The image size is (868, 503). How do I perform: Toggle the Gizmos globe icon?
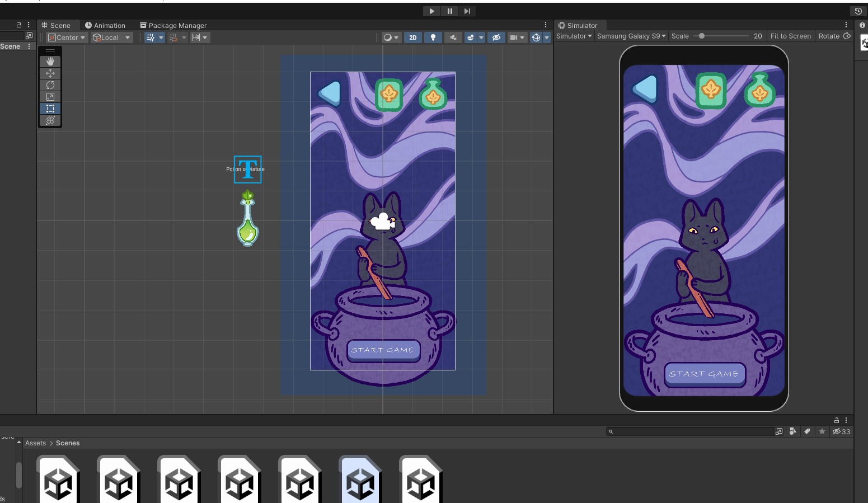click(x=536, y=37)
